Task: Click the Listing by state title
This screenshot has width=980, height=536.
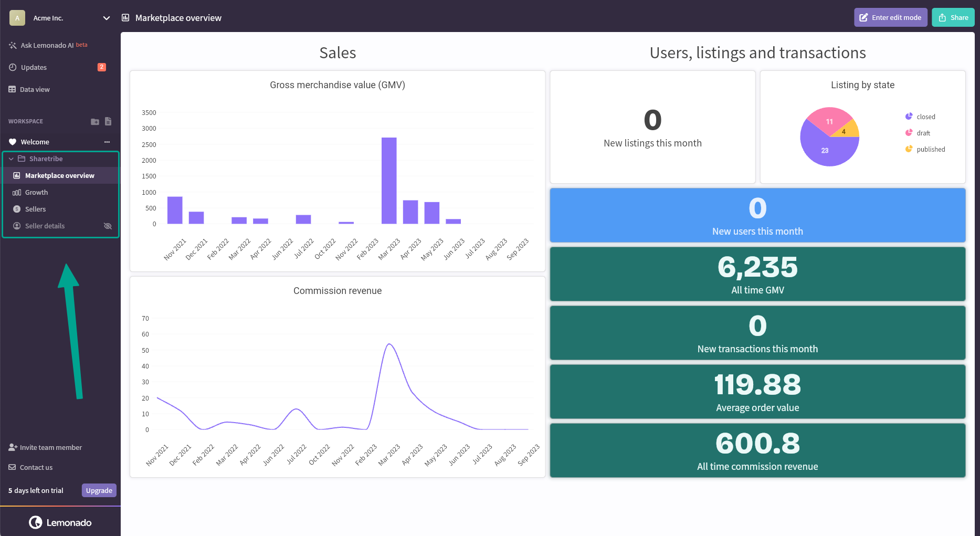Action: (x=862, y=85)
